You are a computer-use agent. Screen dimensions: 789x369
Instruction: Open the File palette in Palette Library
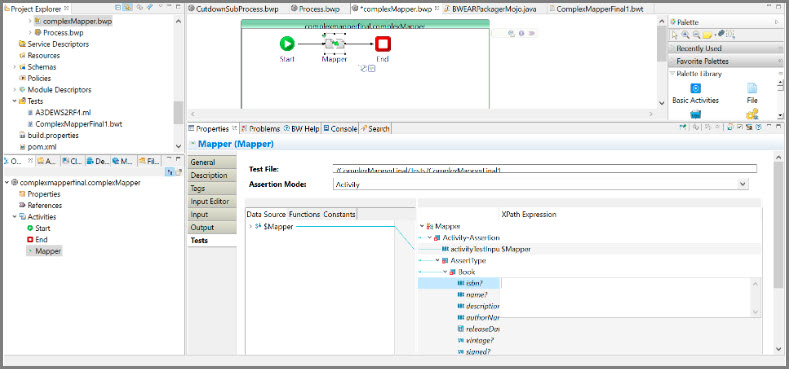coord(752,93)
